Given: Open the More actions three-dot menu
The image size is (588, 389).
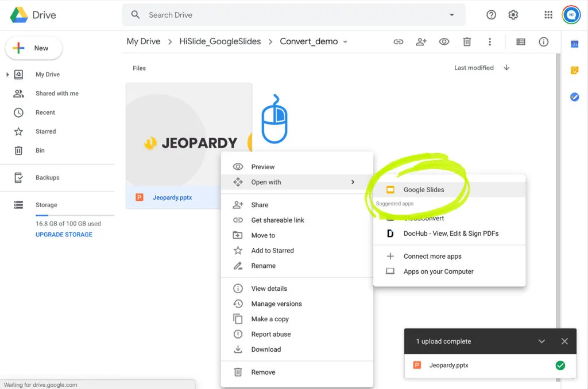Looking at the screenshot, I should click(x=490, y=42).
